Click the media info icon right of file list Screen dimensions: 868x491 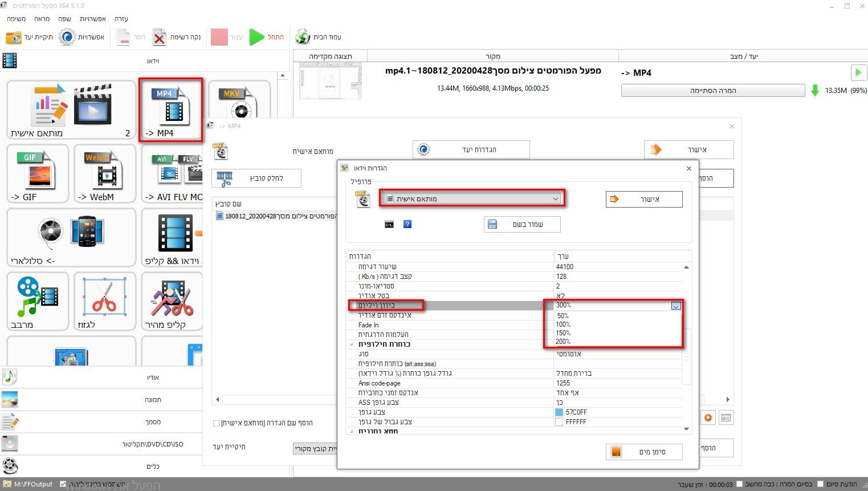pyautogui.click(x=726, y=417)
